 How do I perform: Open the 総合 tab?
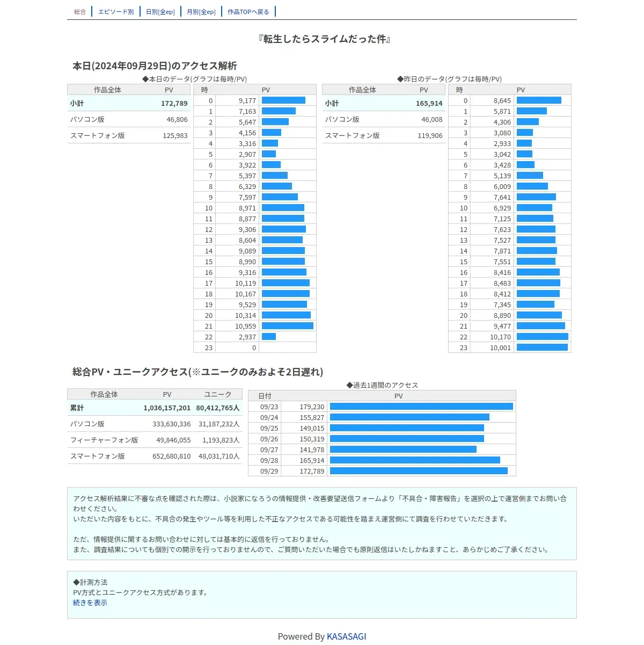click(x=80, y=12)
